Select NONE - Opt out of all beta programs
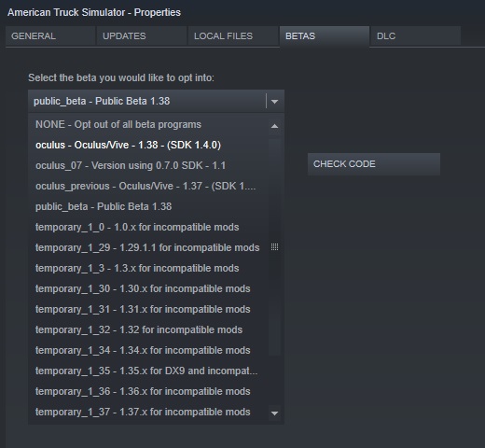Viewport: 485px width, 448px height. coord(148,124)
